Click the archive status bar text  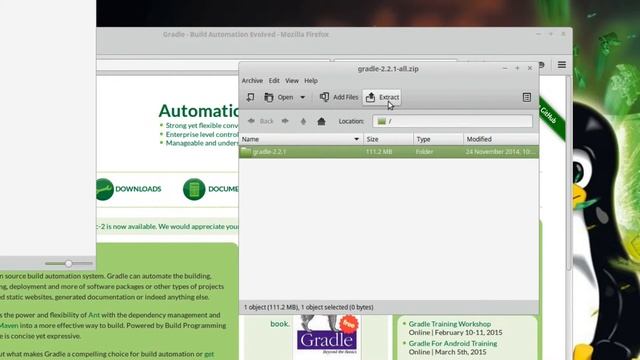coord(309,307)
